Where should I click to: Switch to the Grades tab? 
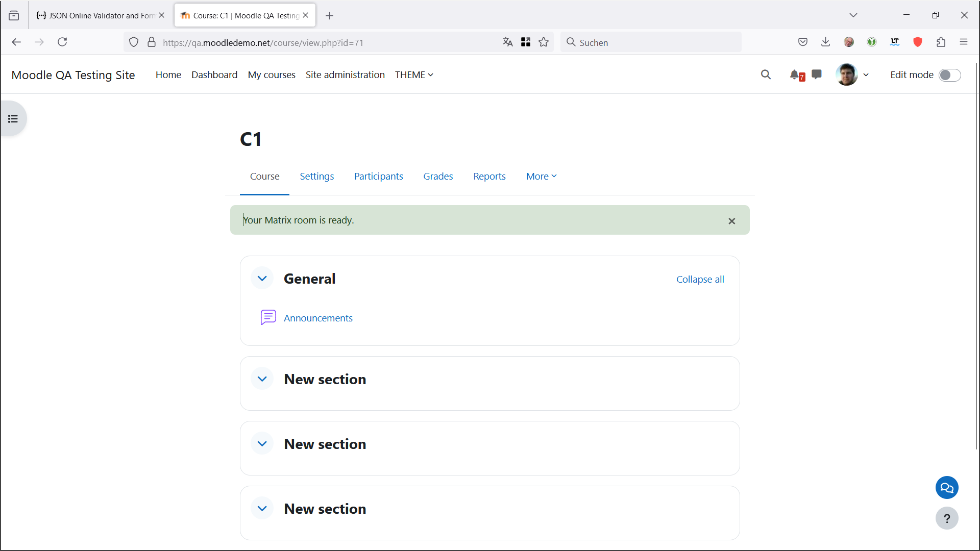(x=438, y=176)
